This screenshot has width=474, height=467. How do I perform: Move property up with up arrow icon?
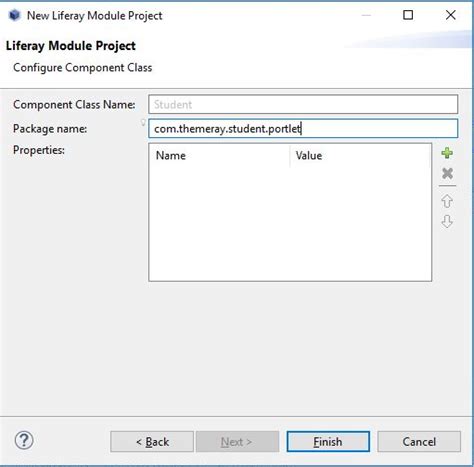(447, 201)
